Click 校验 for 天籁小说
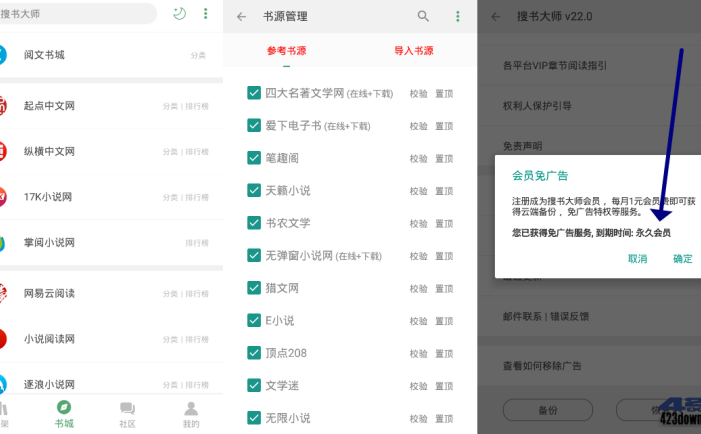The height and width of the screenshot is (434, 701). (418, 191)
